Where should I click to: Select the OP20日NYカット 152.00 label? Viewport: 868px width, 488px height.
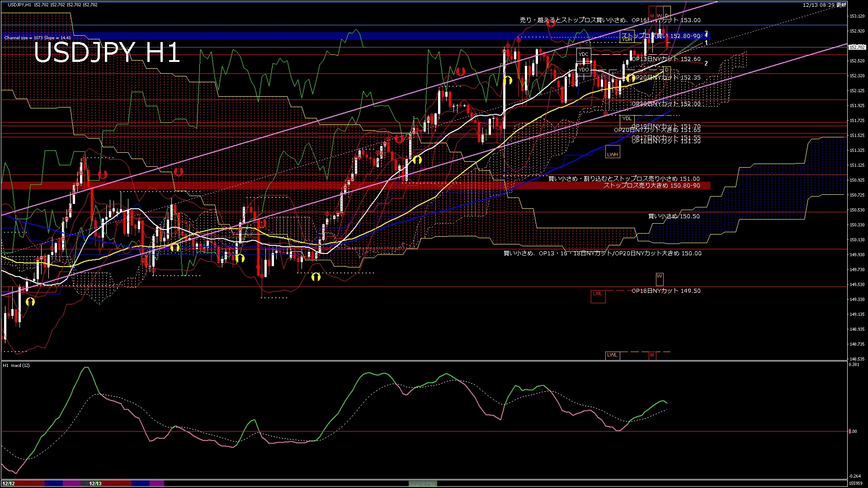click(x=666, y=104)
